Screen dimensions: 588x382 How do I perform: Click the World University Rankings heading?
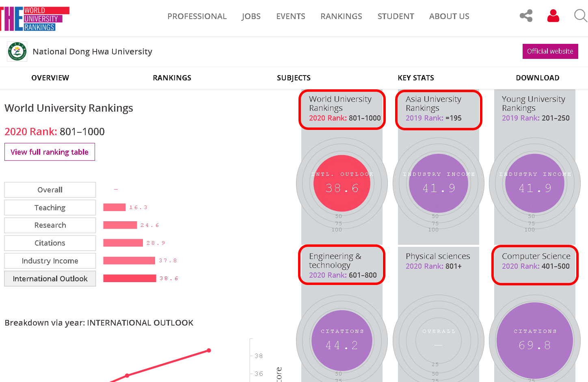(69, 108)
